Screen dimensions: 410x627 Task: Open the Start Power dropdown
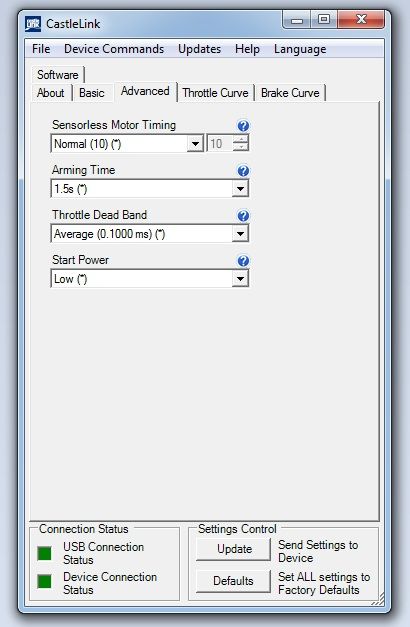(x=240, y=279)
